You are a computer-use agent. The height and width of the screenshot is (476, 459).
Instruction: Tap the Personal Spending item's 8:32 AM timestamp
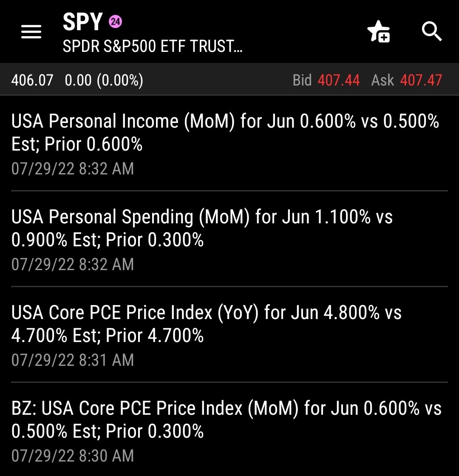(73, 265)
